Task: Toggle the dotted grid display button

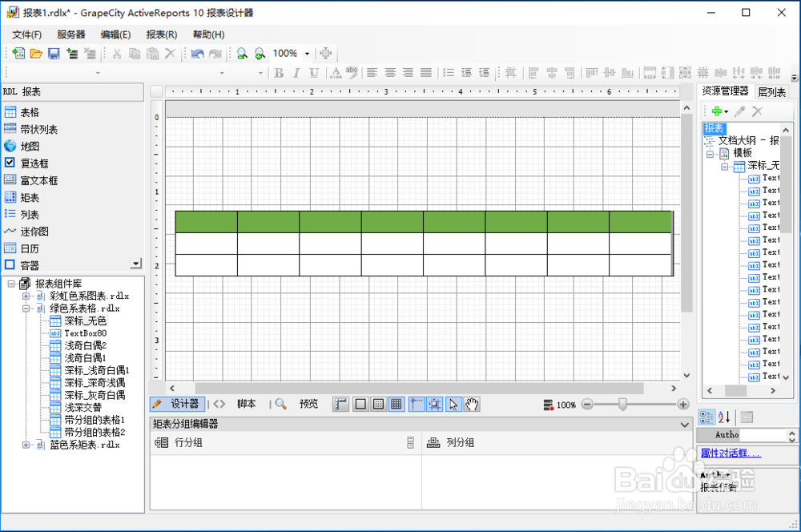Action: point(379,405)
